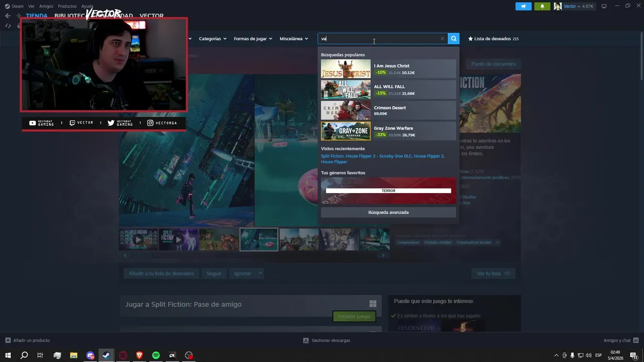Screen dimensions: 644x362
Task: Open Amigos y chat
Action: [621, 340]
